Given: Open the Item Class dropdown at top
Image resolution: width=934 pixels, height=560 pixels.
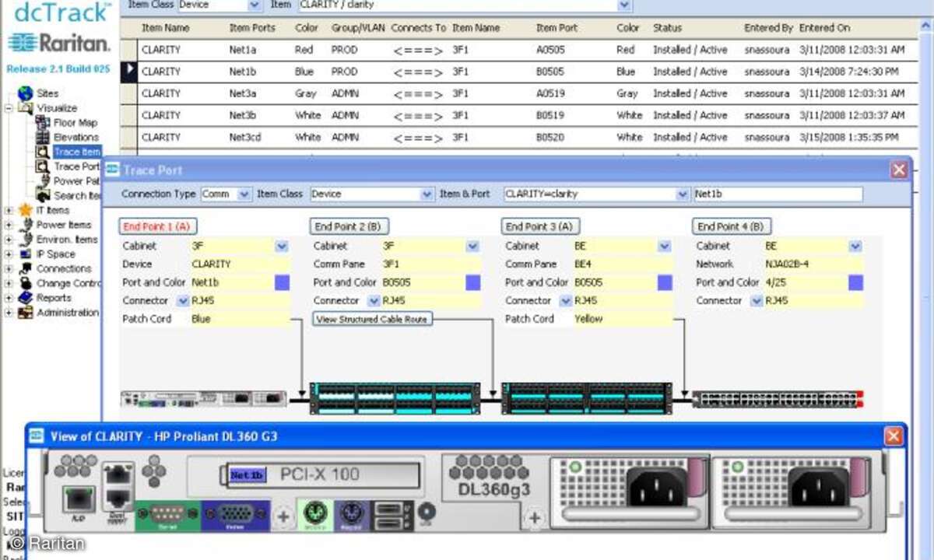Looking at the screenshot, I should (x=255, y=5).
